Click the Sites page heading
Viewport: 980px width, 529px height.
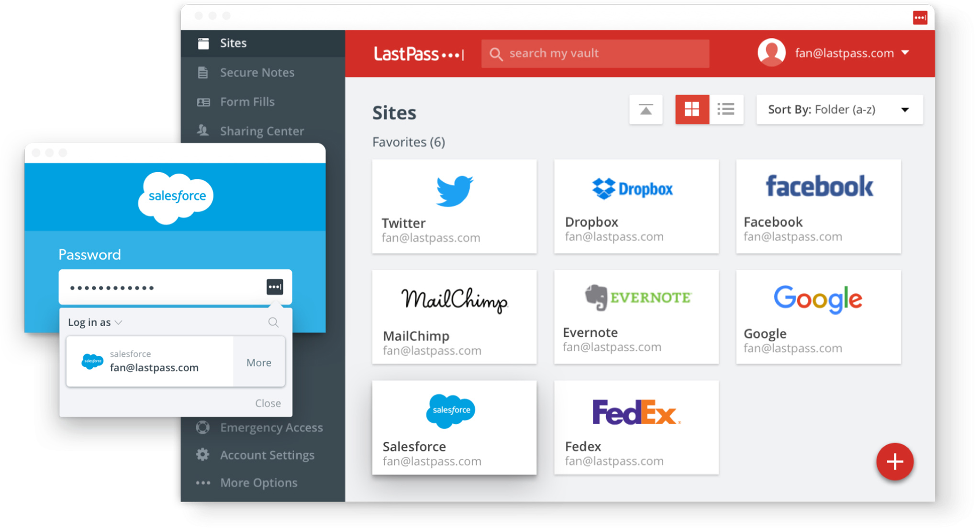[x=394, y=112]
